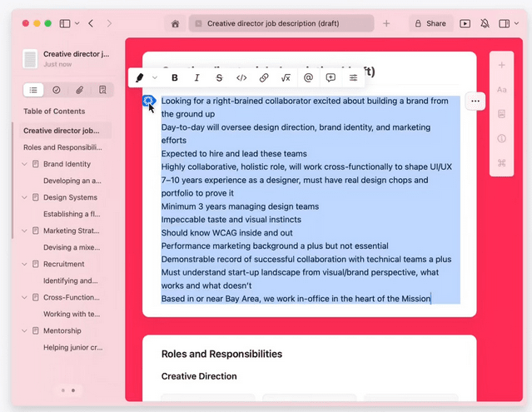Add an @ mention

tap(308, 78)
